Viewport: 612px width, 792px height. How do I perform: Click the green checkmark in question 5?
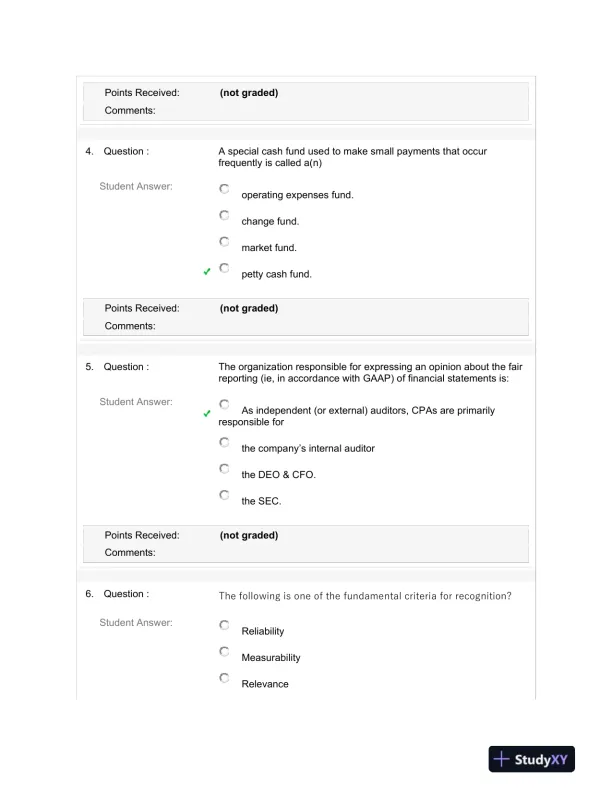point(206,413)
